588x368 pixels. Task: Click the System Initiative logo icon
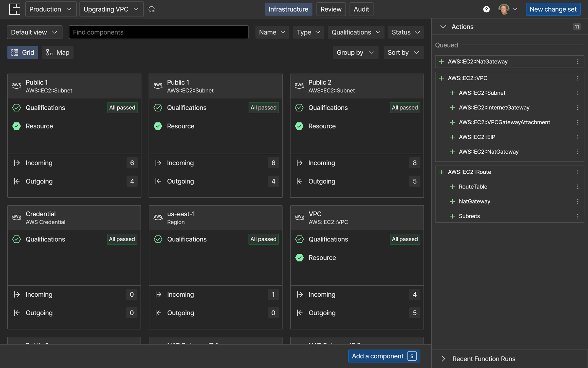click(x=15, y=9)
